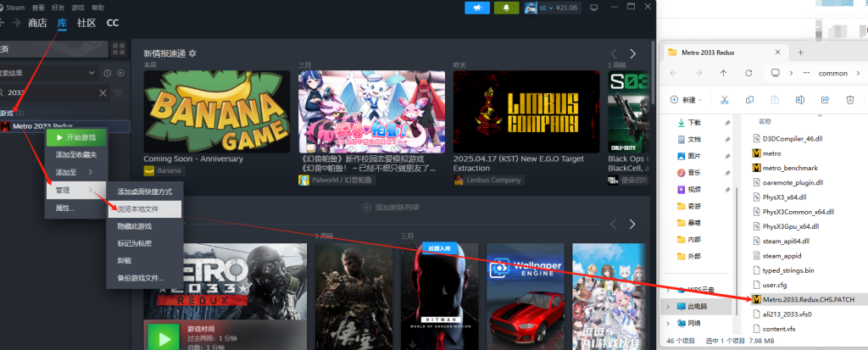Expand 添加至 submenu
868x350 pixels.
[75, 172]
